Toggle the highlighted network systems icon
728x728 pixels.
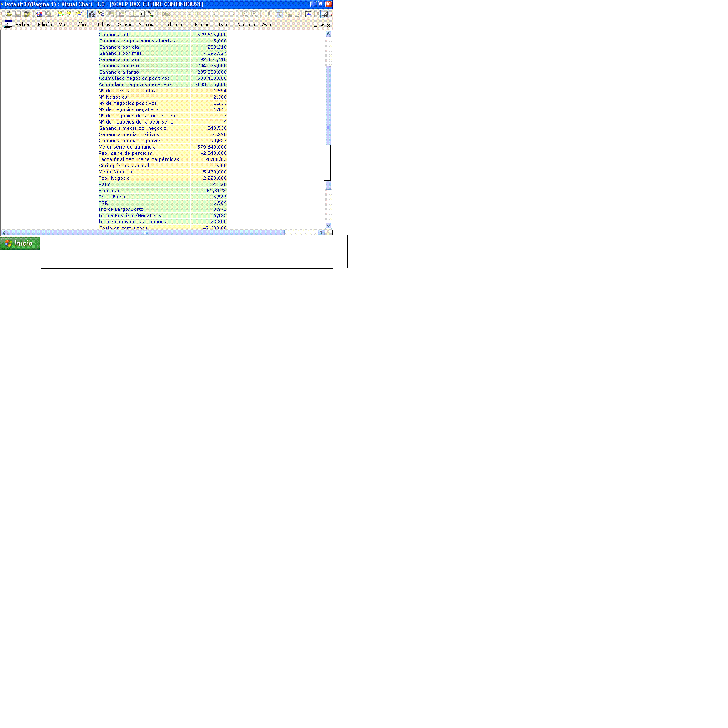click(x=92, y=14)
